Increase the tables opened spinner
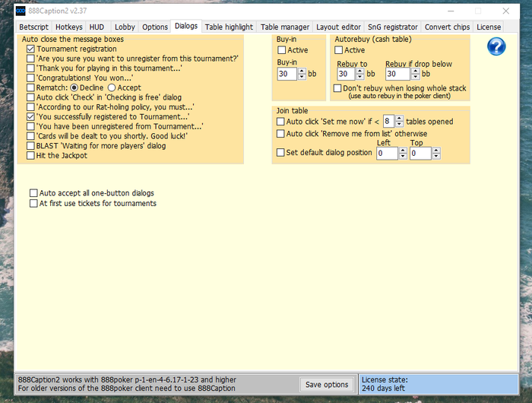 coord(399,119)
